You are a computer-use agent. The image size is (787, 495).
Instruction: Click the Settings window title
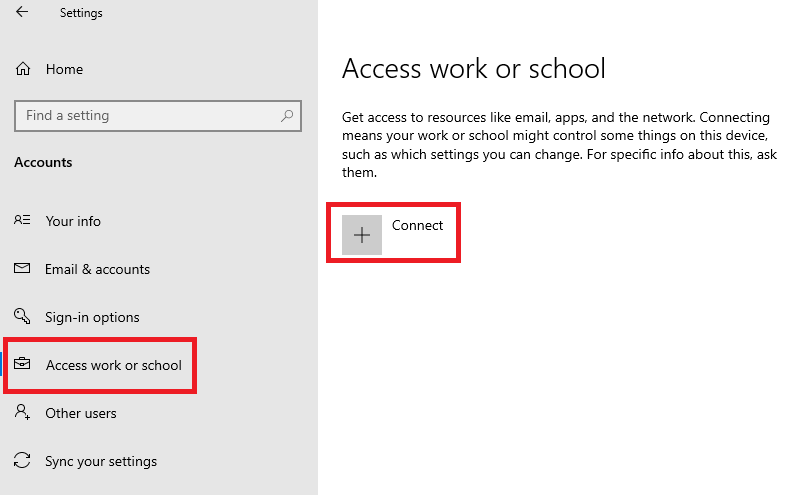[81, 13]
